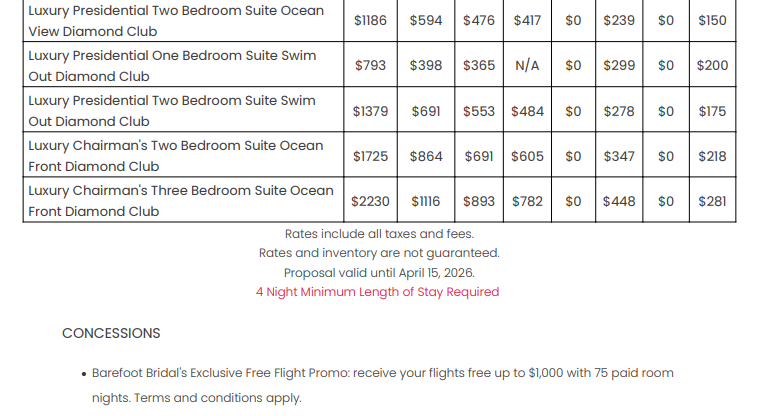Click the $793 rate cell
773x416 pixels.
pyautogui.click(x=370, y=66)
